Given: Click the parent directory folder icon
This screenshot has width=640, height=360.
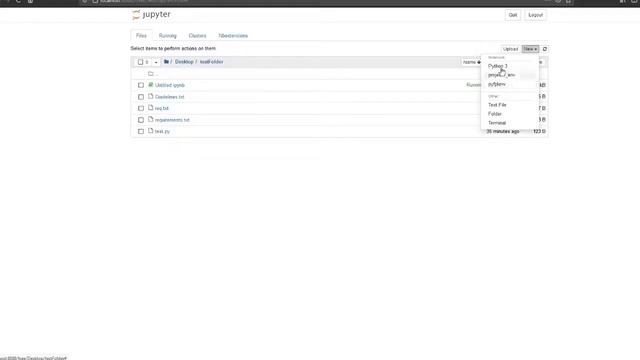Looking at the screenshot, I should click(151, 73).
